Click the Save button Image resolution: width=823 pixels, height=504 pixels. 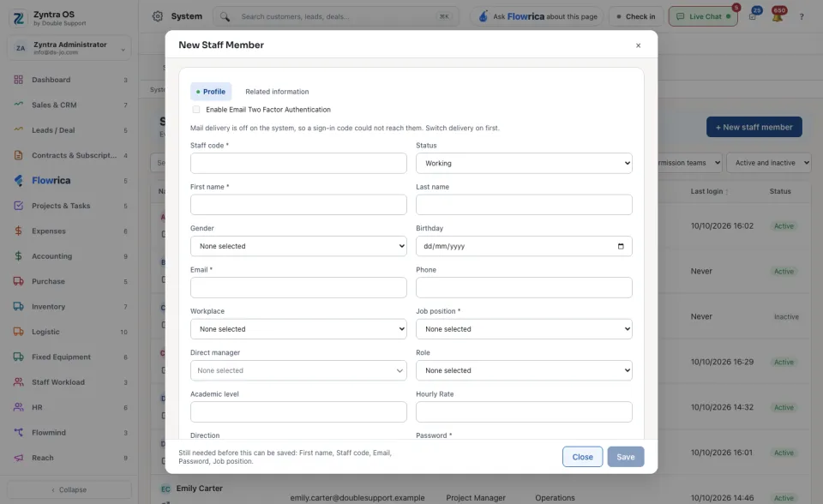point(626,457)
